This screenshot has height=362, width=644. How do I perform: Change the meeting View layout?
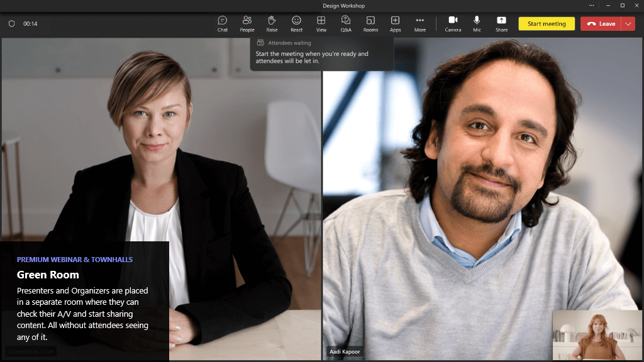point(321,23)
